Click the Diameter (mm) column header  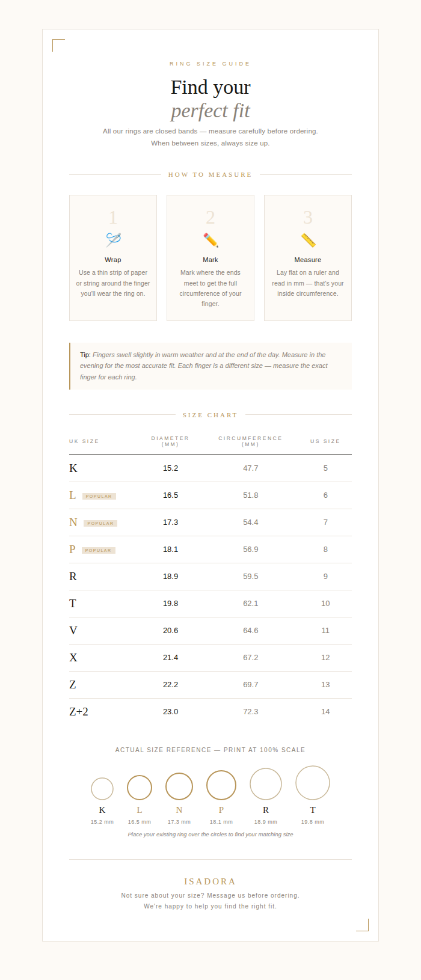click(170, 441)
